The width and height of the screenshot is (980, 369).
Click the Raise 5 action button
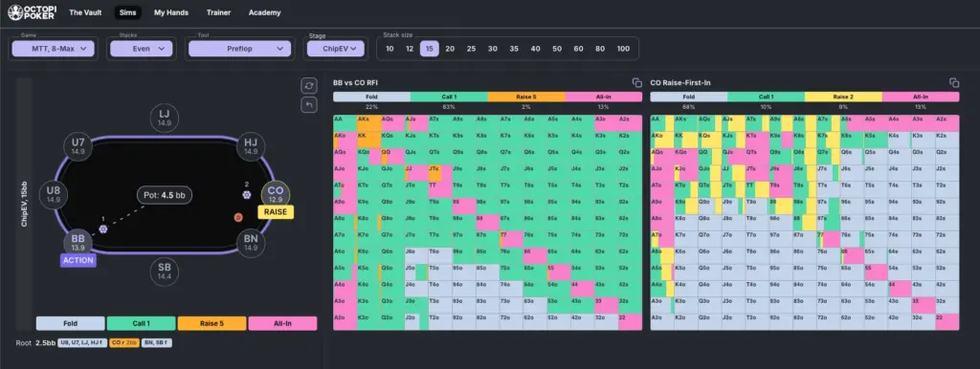pyautogui.click(x=212, y=323)
